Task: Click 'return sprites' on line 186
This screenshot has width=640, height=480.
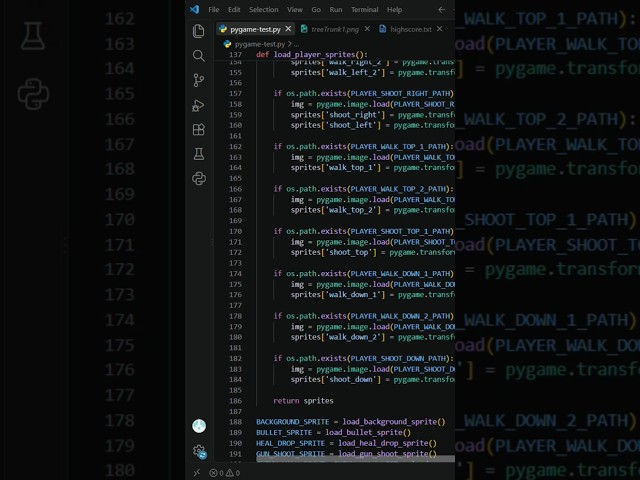Action: tap(303, 401)
